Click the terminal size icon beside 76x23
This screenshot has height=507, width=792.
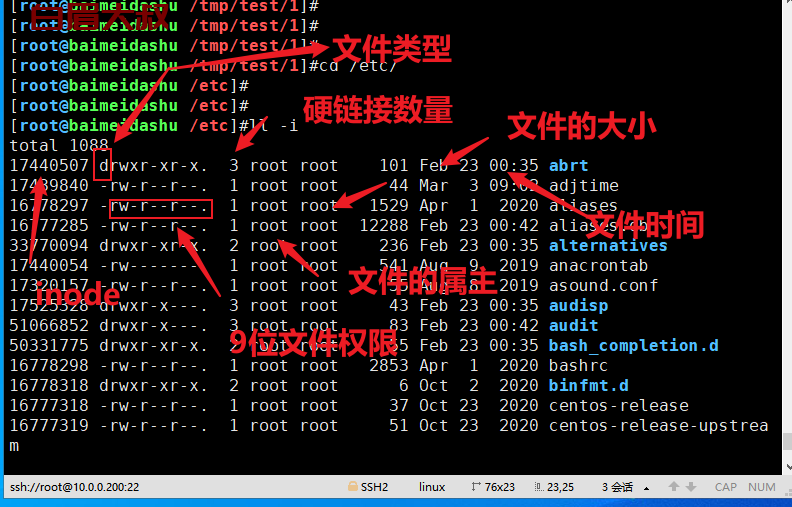[x=476, y=487]
